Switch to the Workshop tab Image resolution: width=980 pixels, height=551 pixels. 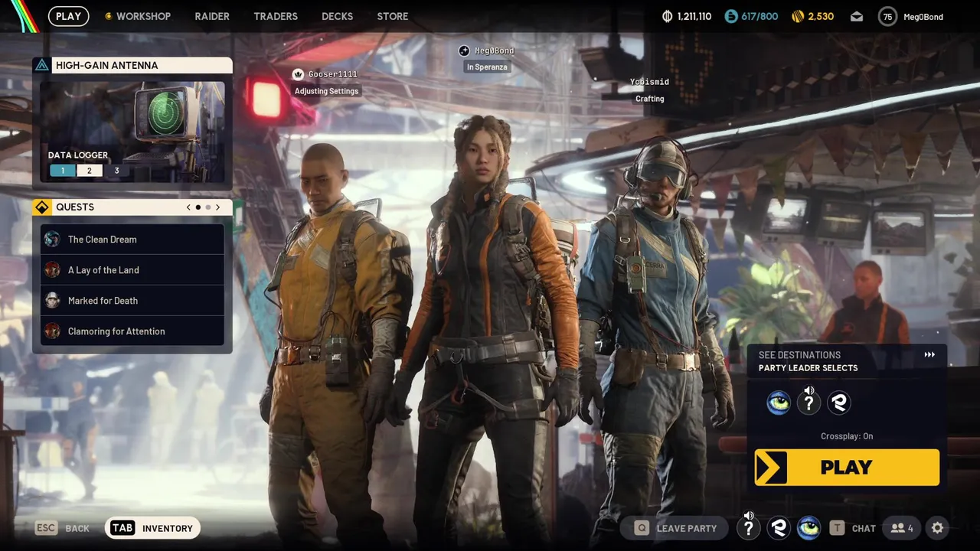tap(143, 16)
